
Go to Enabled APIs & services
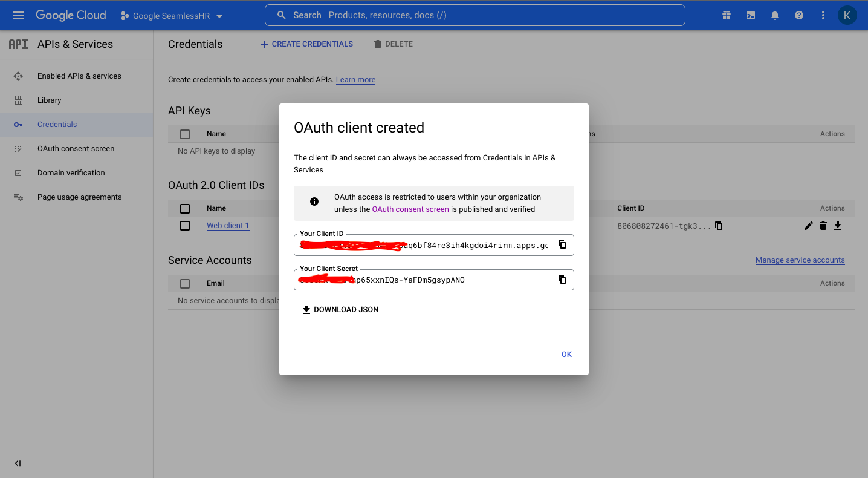(79, 76)
